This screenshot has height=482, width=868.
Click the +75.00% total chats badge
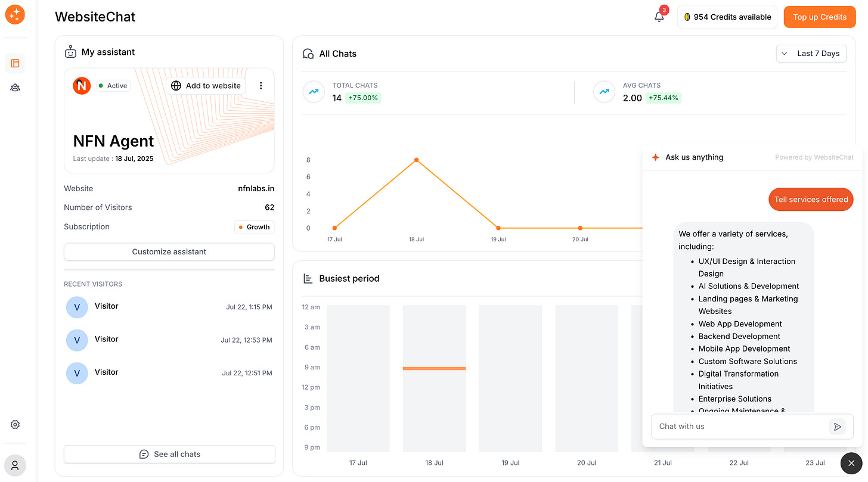(x=363, y=98)
